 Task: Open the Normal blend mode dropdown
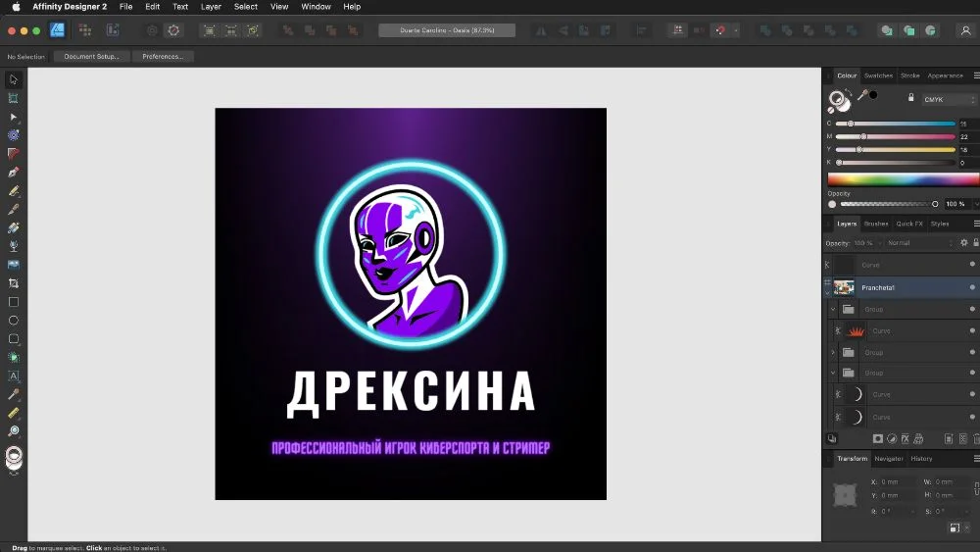coord(918,242)
